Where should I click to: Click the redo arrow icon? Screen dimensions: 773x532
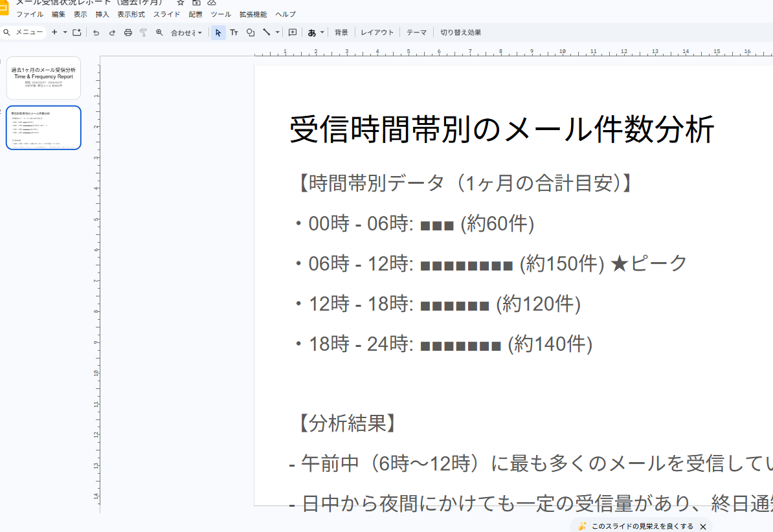click(x=112, y=32)
